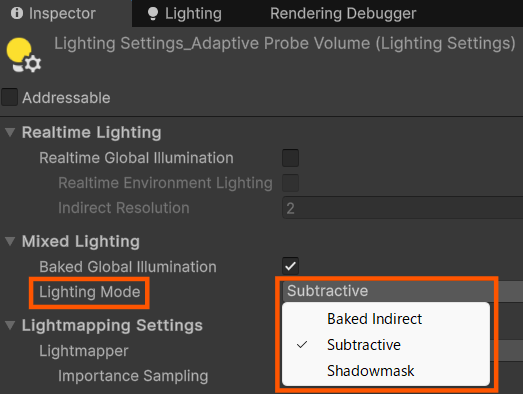Collapse the Realtime Lighting section
This screenshot has width=523, height=394.
(x=10, y=132)
